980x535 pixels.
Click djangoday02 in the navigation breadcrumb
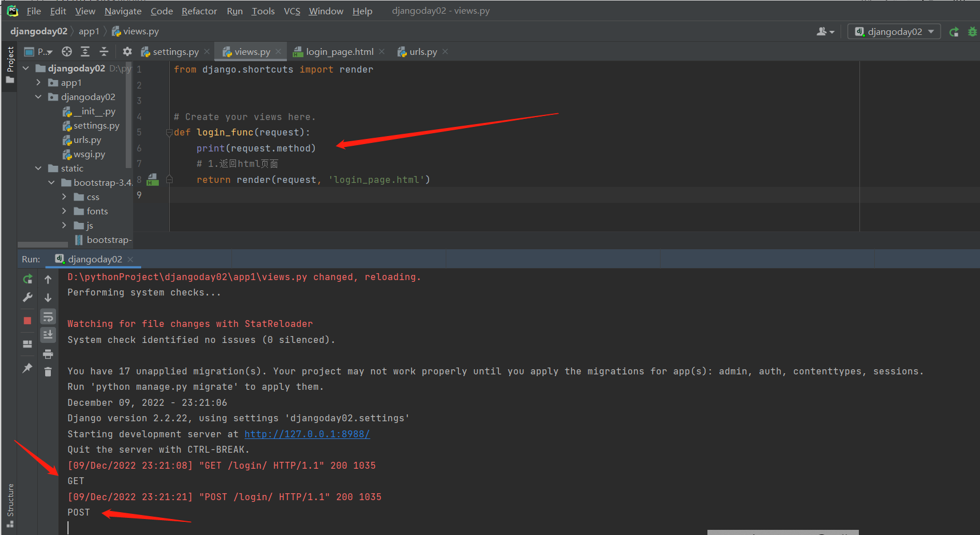tap(39, 31)
